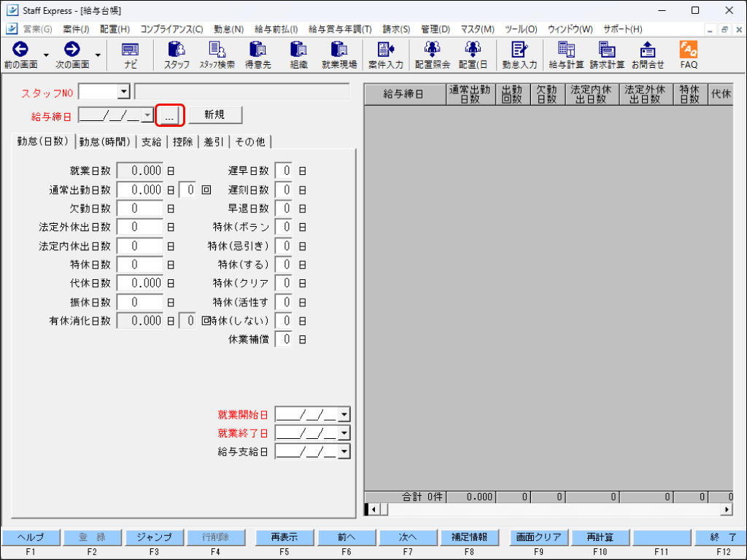The width and height of the screenshot is (747, 560).
Task: Click the 新規 button
Action: (215, 114)
